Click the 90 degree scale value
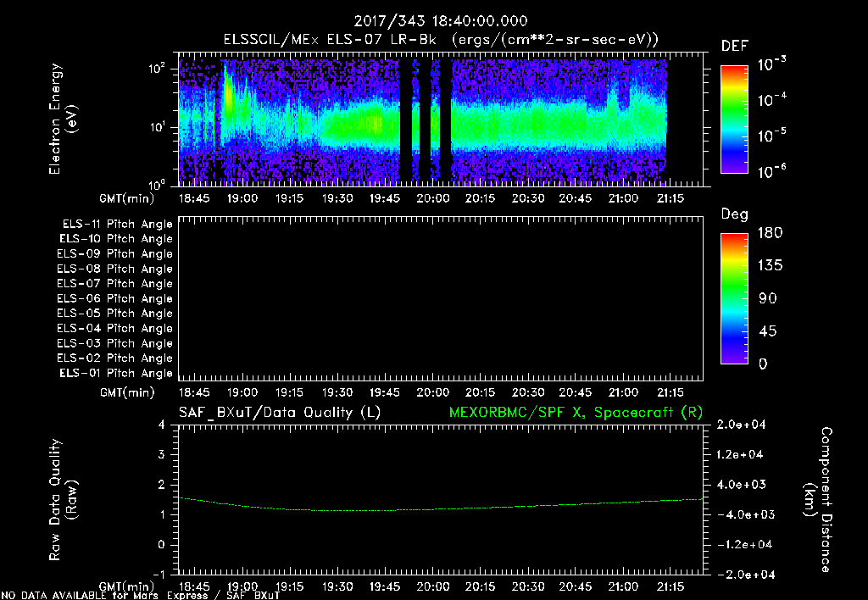This screenshot has width=868, height=600. tap(767, 298)
